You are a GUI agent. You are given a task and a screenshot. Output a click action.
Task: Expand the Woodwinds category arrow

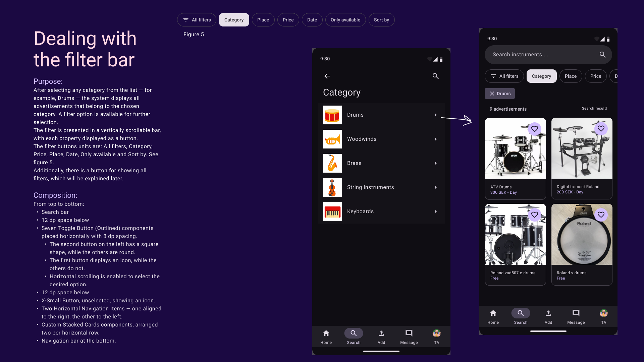(435, 139)
